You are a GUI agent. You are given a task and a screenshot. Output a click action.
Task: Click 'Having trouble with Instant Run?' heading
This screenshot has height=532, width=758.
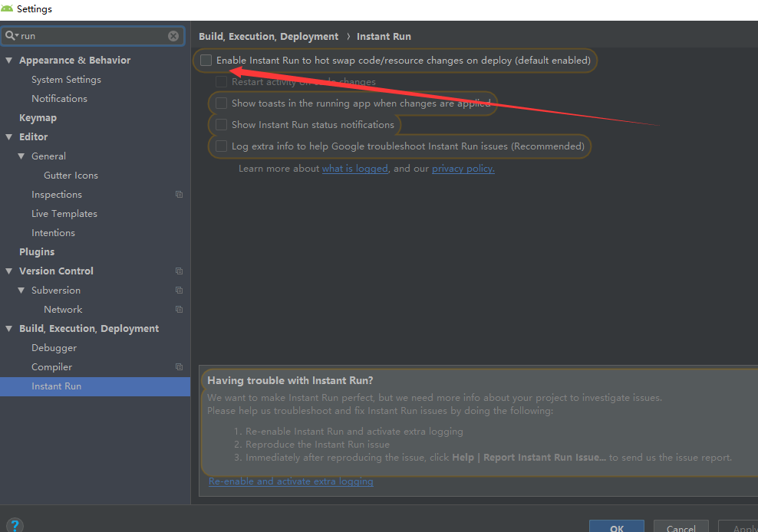tap(290, 380)
